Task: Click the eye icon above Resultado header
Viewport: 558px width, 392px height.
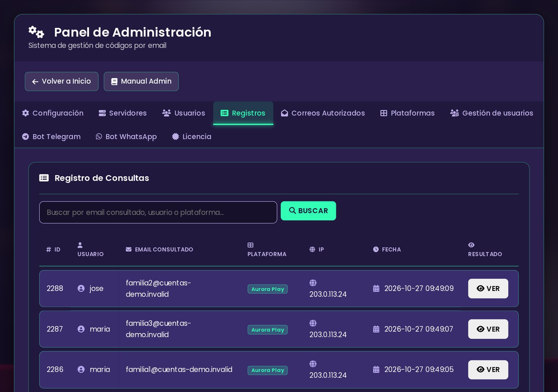Action: (x=471, y=245)
